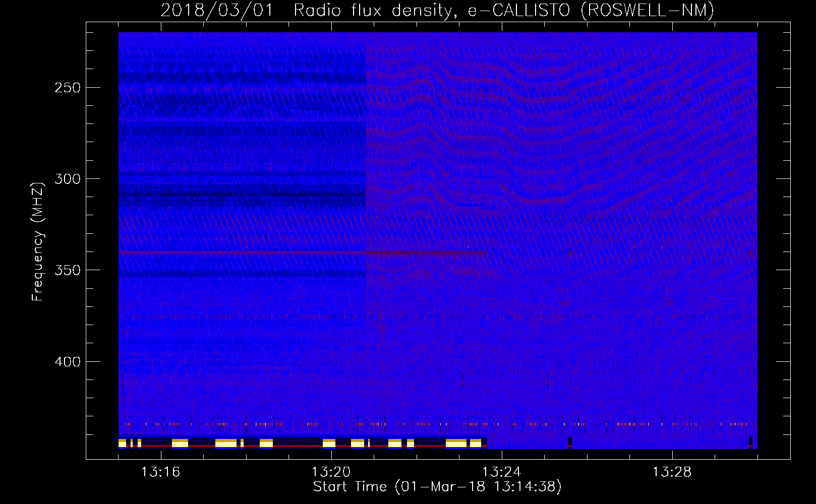816x504 pixels.
Task: Click the 300 frequency tick label
Action: click(x=68, y=179)
